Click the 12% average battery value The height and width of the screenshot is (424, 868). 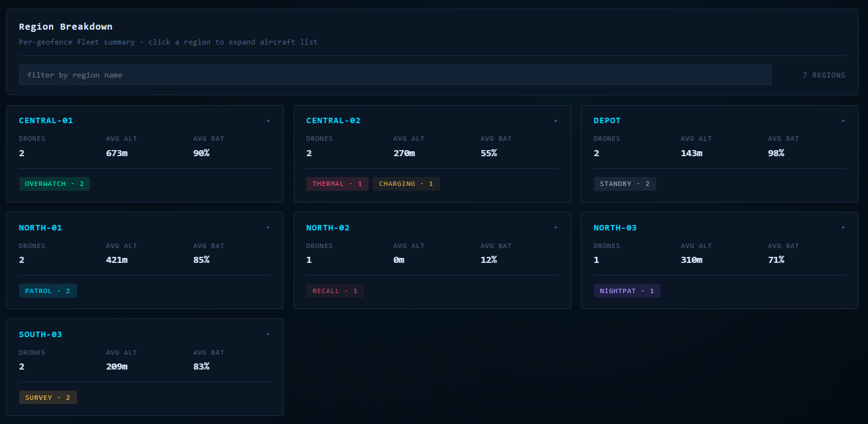click(488, 260)
